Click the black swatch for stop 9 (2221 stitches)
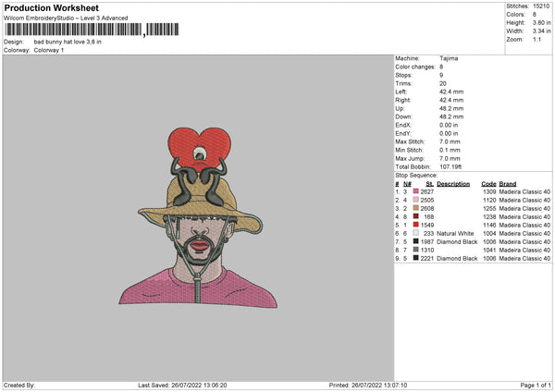 (x=416, y=258)
